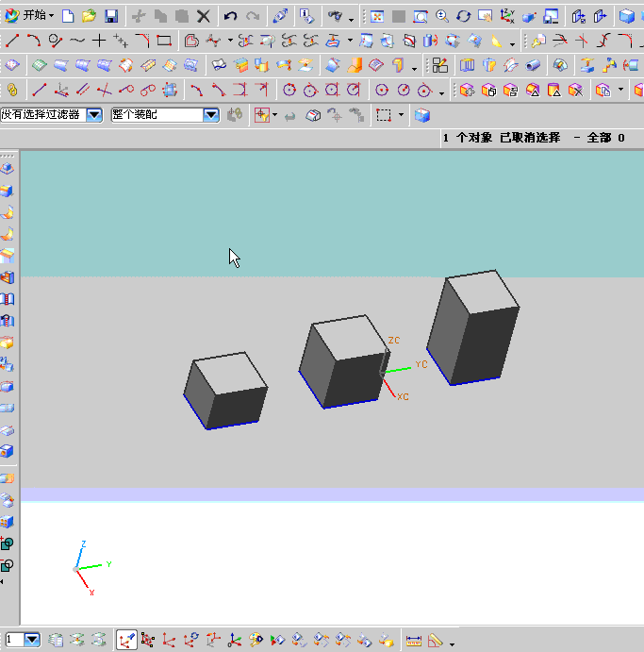This screenshot has height=652, width=644.
Task: Click the unite boolean icon in sidebar
Action: (x=8, y=543)
